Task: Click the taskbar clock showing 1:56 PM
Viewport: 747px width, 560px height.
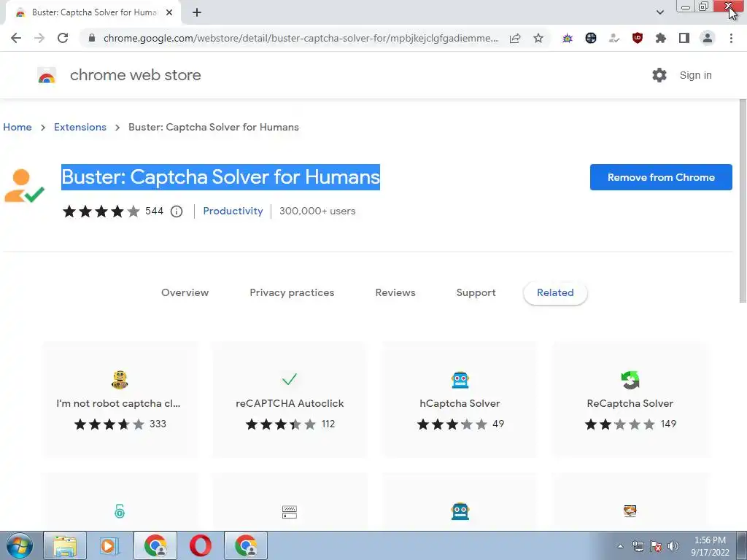Action: (x=710, y=546)
